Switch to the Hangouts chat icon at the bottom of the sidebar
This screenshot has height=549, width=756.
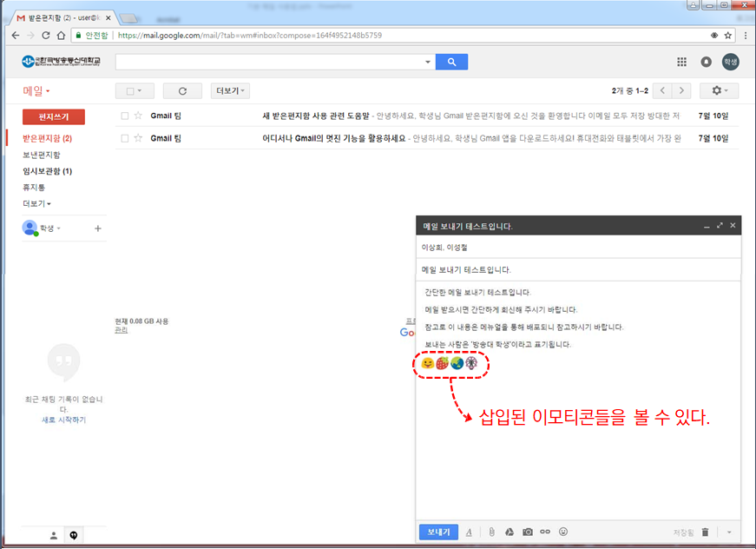[x=73, y=535]
